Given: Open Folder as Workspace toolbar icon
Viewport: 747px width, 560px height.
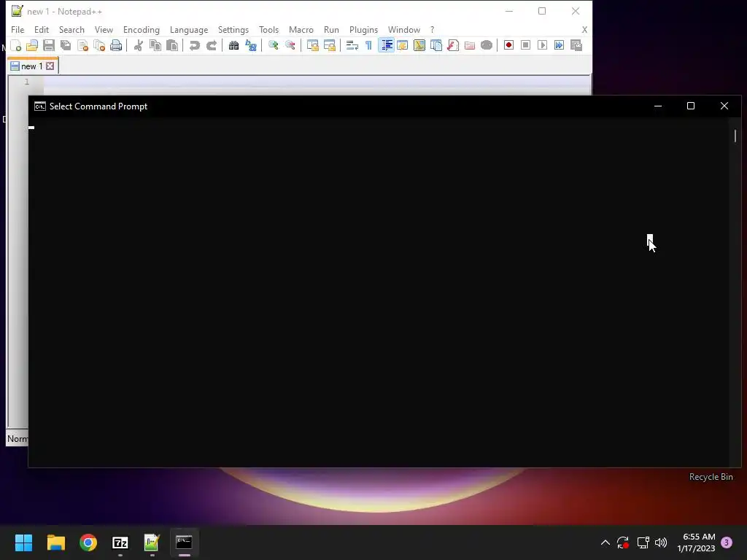Looking at the screenshot, I should [470, 45].
